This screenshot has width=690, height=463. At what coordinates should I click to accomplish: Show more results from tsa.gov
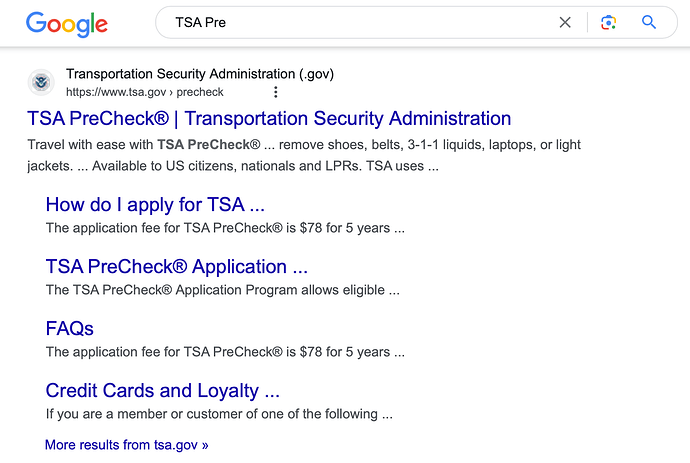127,444
